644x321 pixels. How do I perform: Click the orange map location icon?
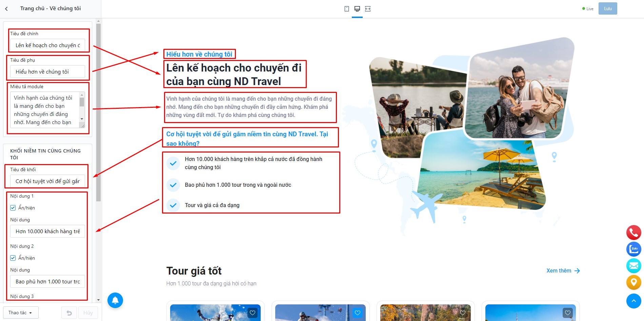click(x=633, y=282)
